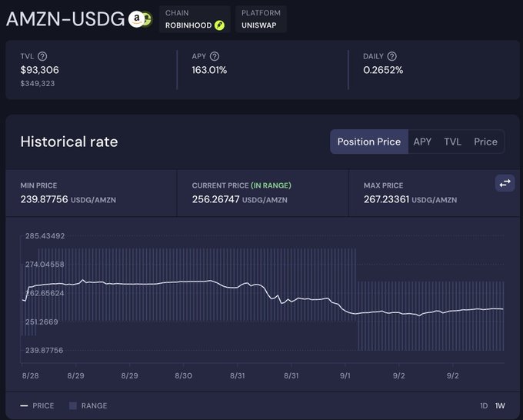Set chart timeframe to 1W
This screenshot has height=420, width=523.
[x=500, y=405]
